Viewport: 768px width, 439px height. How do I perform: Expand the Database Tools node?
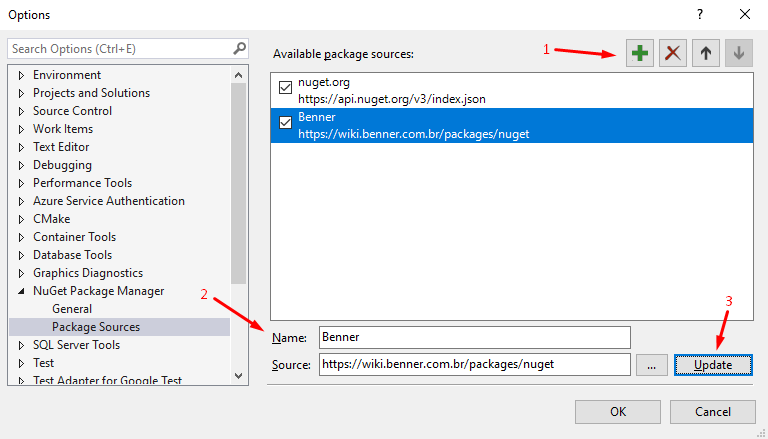[21, 255]
